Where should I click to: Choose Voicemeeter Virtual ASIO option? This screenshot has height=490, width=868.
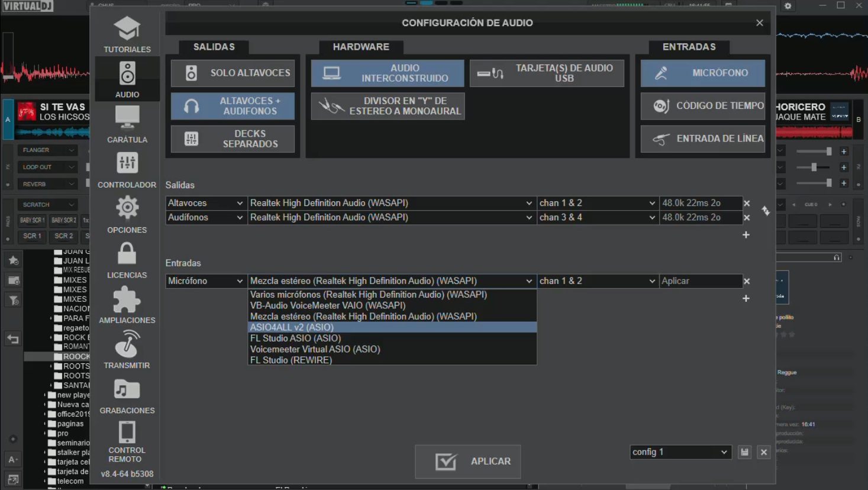(392, 349)
